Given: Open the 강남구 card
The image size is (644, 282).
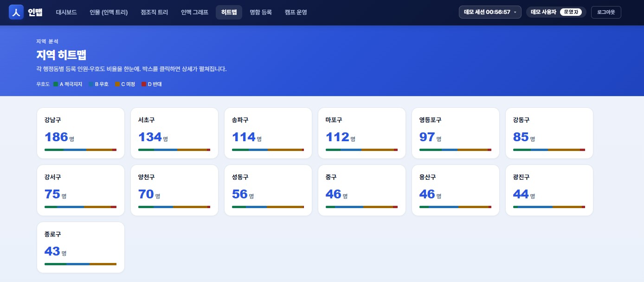Looking at the screenshot, I should tap(81, 133).
